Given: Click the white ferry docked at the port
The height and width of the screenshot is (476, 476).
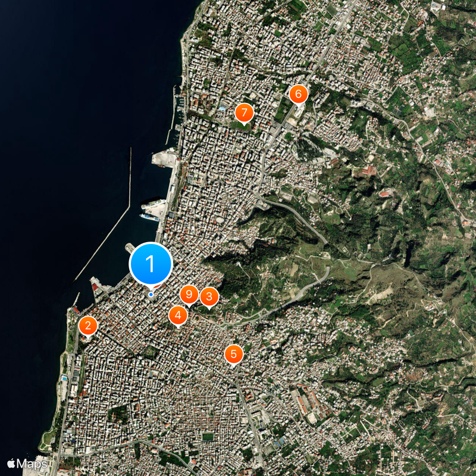Looking at the screenshot, I should coord(152,204).
